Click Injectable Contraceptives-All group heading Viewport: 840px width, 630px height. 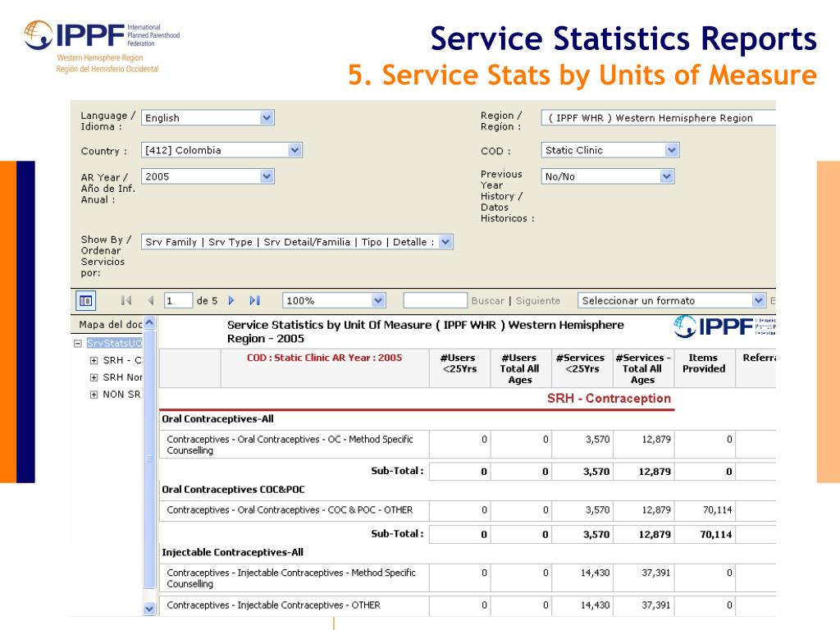[232, 552]
